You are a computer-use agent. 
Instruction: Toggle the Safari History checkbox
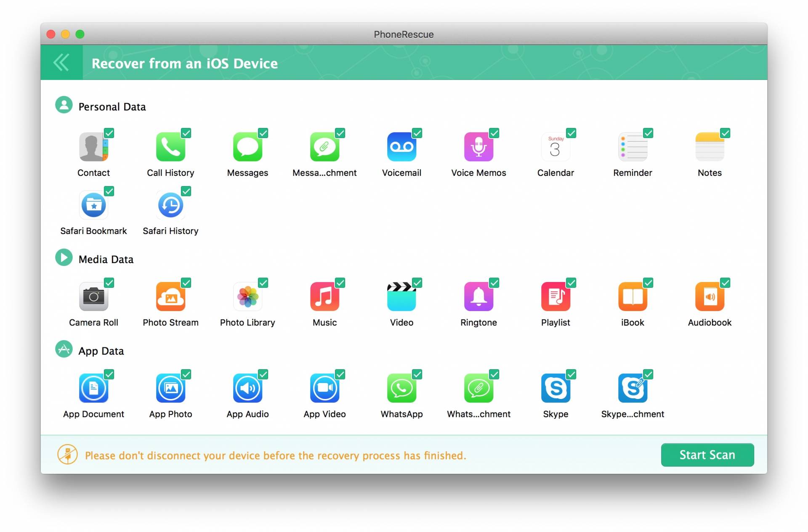[186, 191]
